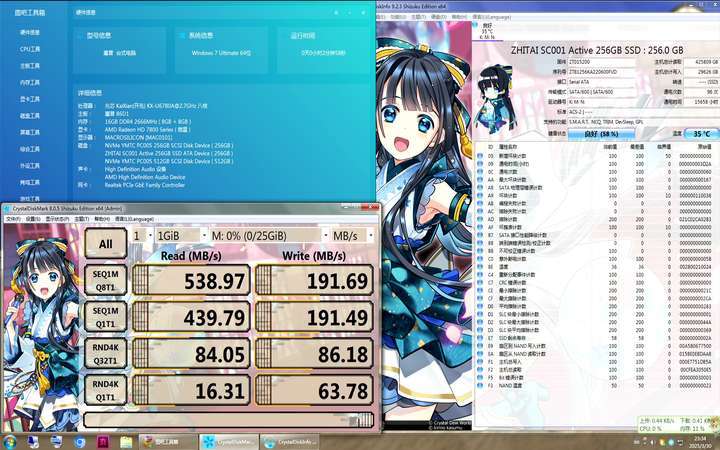Select 主板工具 in toolbox sidebar
Viewport: 720px width, 450px height.
(x=30, y=66)
